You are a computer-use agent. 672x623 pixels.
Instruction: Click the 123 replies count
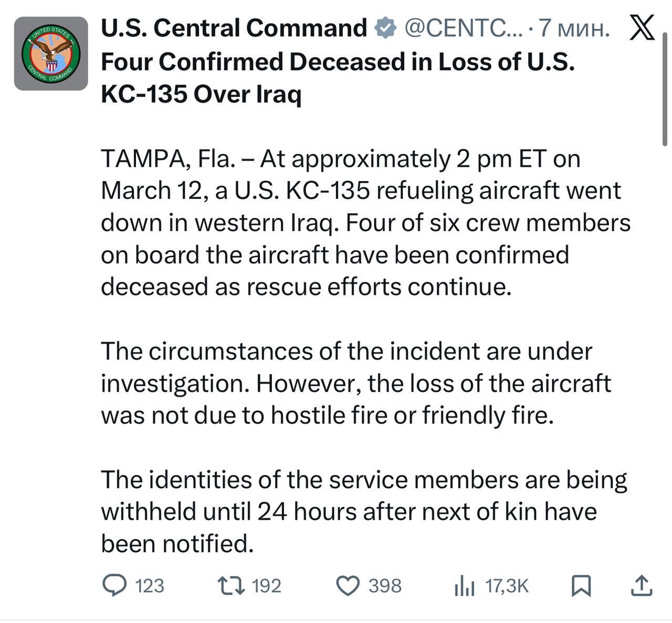click(x=150, y=586)
